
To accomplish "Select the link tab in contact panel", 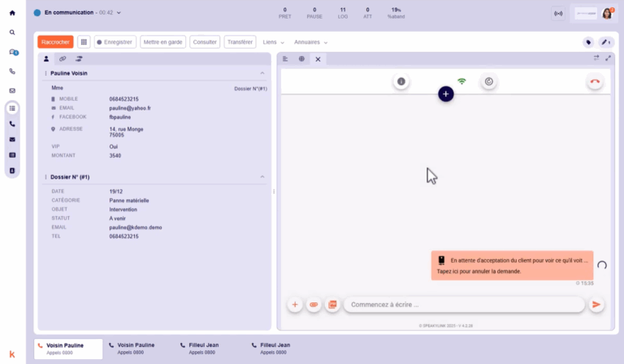I will [63, 59].
